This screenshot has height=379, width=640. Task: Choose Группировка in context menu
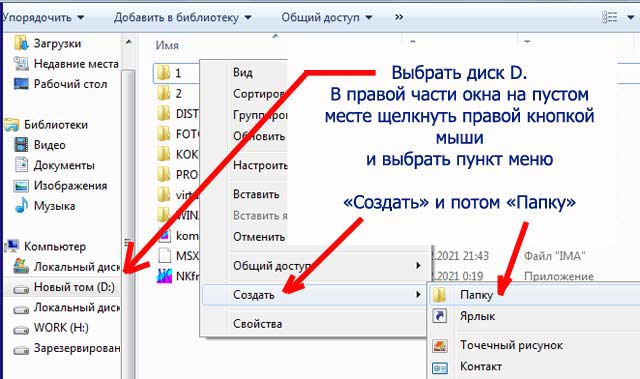pos(260,115)
